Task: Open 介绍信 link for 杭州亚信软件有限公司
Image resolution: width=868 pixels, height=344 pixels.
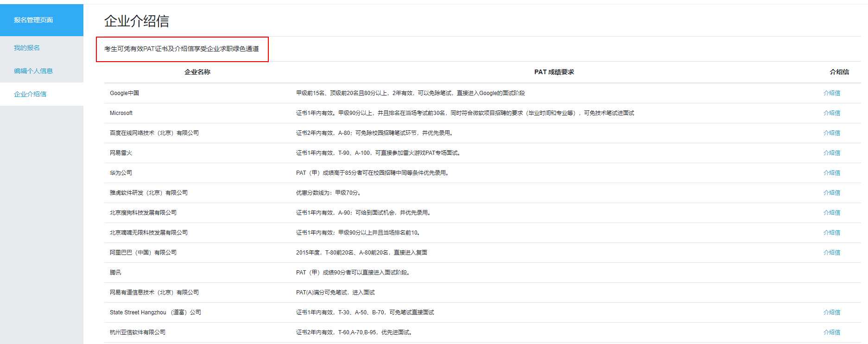Action: coord(832,332)
